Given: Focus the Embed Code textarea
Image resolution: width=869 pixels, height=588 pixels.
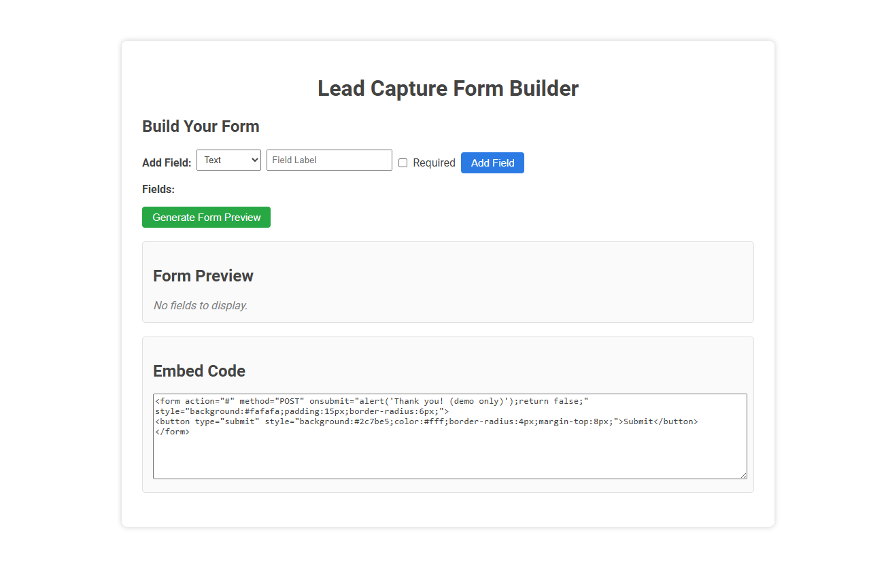Looking at the screenshot, I should click(449, 435).
